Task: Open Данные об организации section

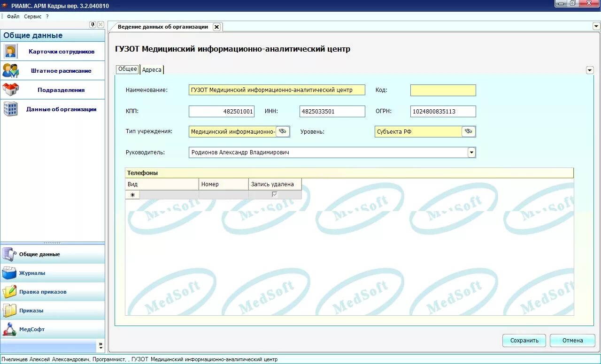Action: point(53,109)
